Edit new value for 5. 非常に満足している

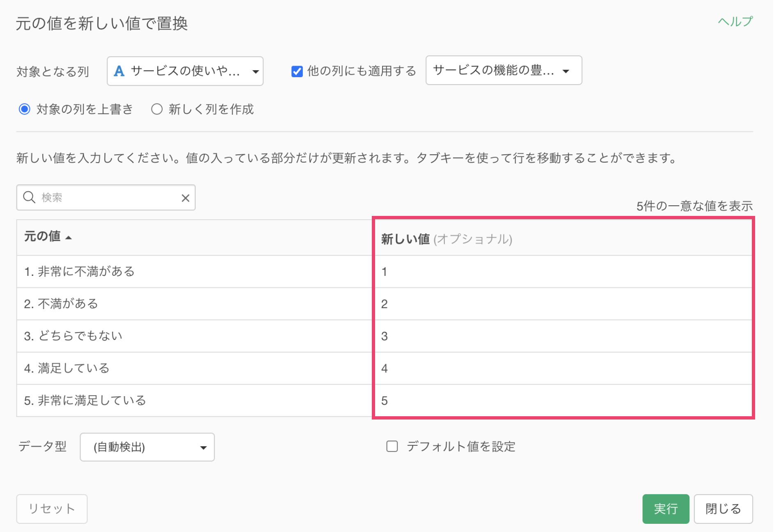coord(562,401)
